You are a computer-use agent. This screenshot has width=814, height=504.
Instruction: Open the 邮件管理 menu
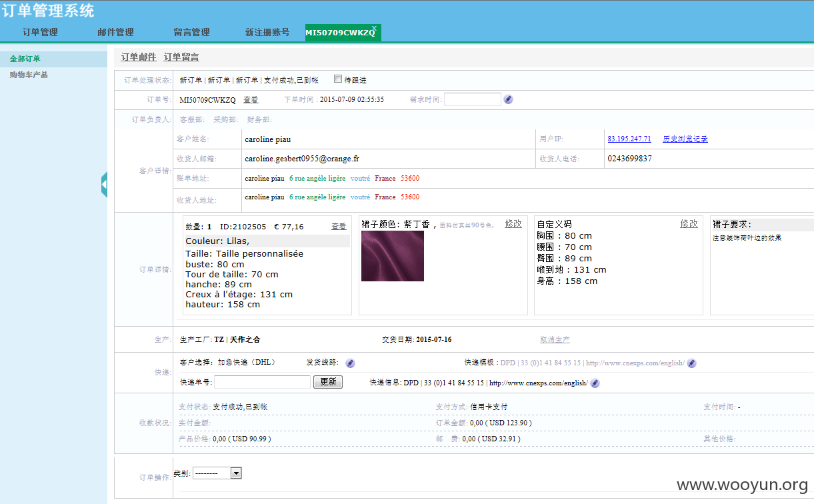click(x=115, y=32)
